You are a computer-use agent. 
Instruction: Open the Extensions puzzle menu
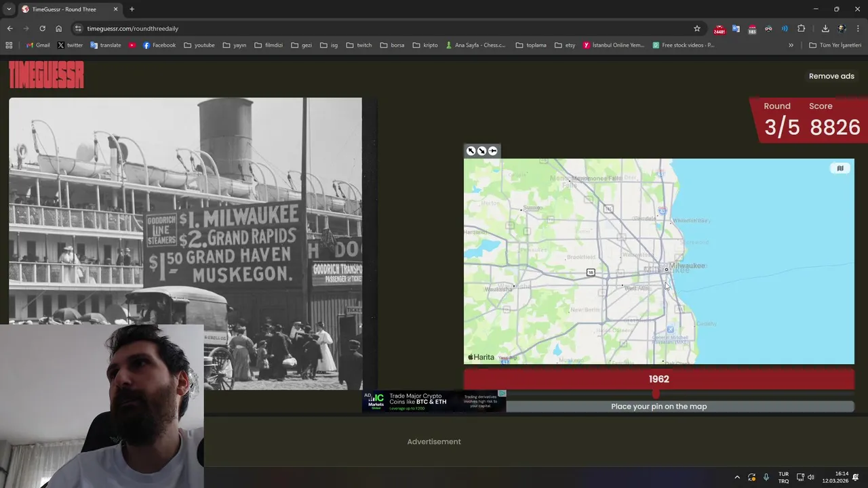(x=801, y=28)
